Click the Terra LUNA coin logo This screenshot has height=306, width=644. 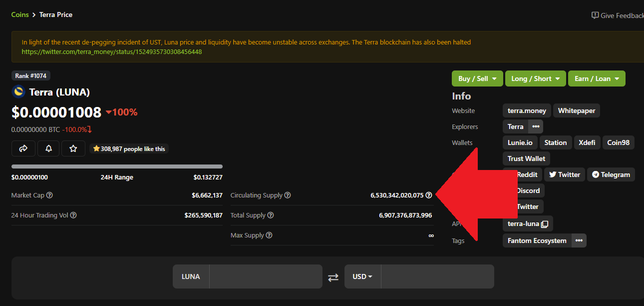(x=18, y=92)
